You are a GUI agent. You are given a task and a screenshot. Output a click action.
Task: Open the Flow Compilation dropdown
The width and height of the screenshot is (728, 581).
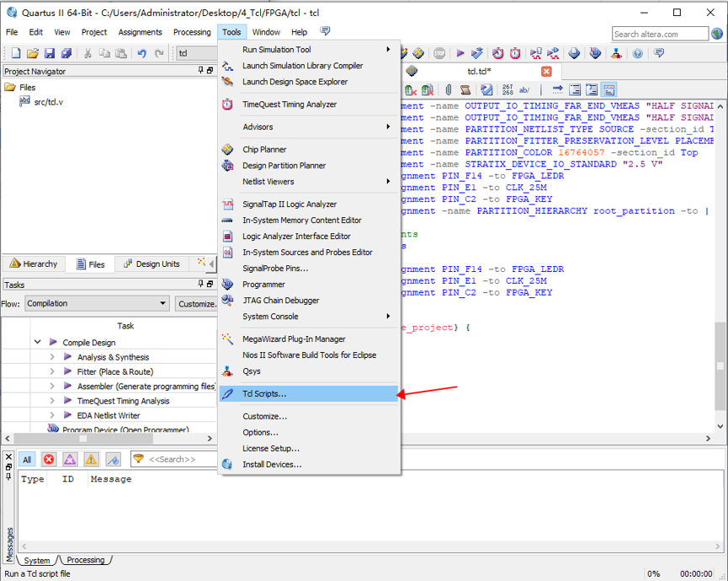tap(97, 303)
